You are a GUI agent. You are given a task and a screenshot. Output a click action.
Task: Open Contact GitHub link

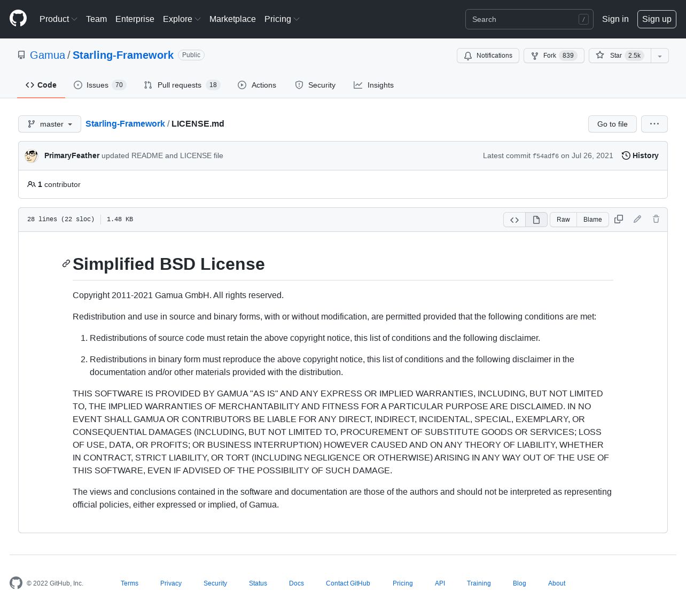pyautogui.click(x=348, y=583)
